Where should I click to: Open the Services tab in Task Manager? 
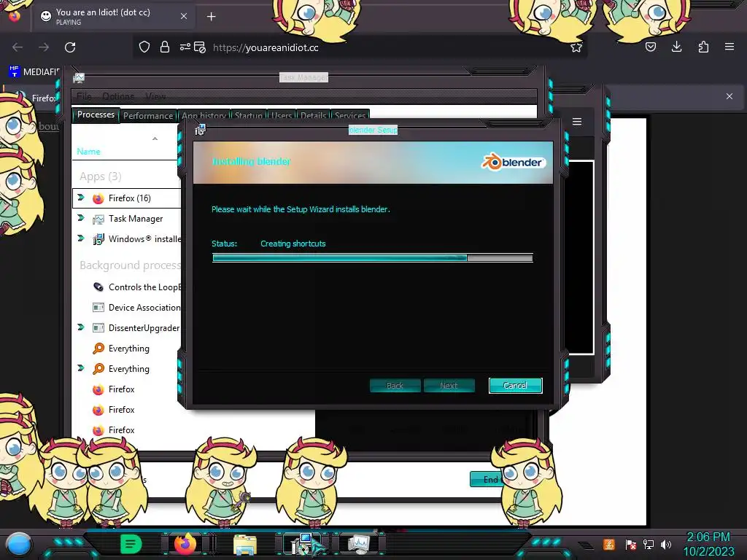click(x=350, y=116)
